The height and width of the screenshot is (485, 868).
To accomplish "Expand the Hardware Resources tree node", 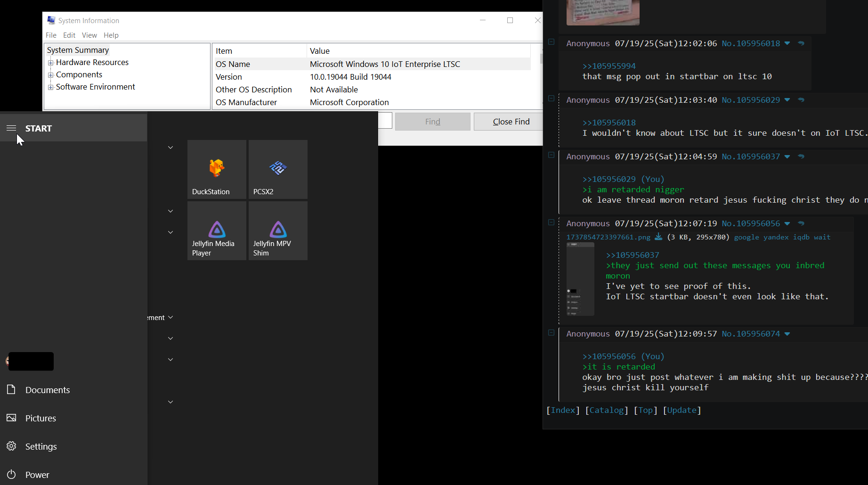I will click(50, 63).
